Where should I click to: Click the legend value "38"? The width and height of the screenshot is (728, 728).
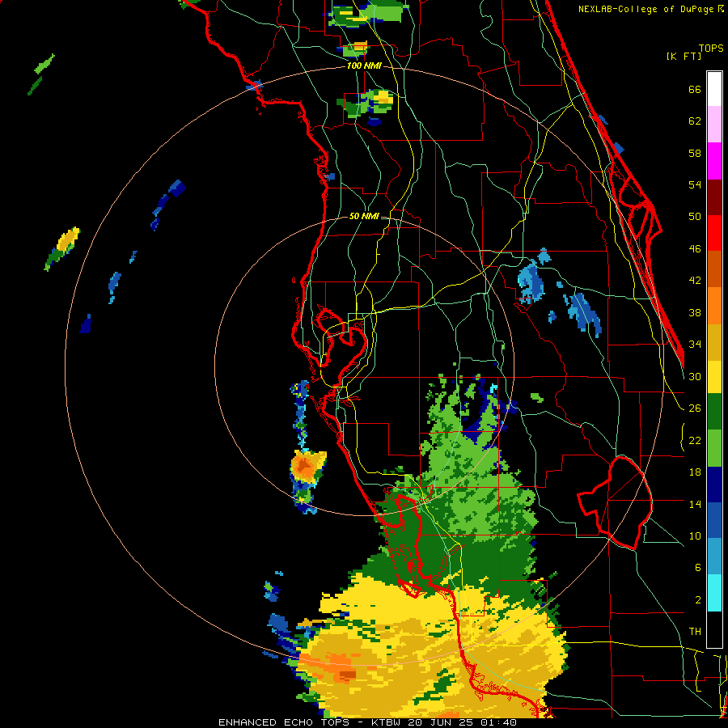[x=695, y=312]
